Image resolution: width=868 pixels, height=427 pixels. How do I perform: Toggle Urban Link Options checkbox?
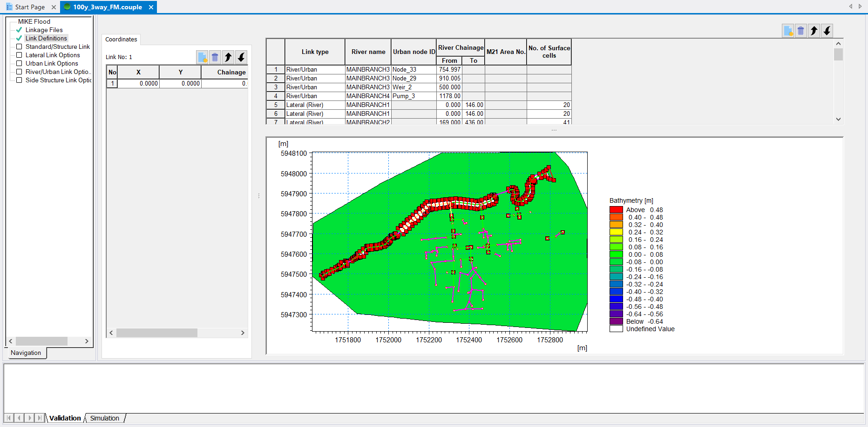[x=19, y=63]
